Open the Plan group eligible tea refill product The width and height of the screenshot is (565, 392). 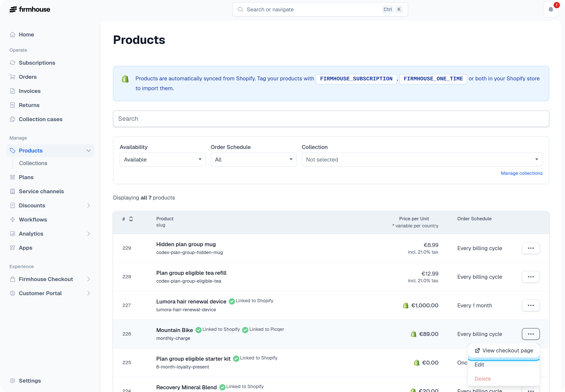pyautogui.click(x=191, y=273)
